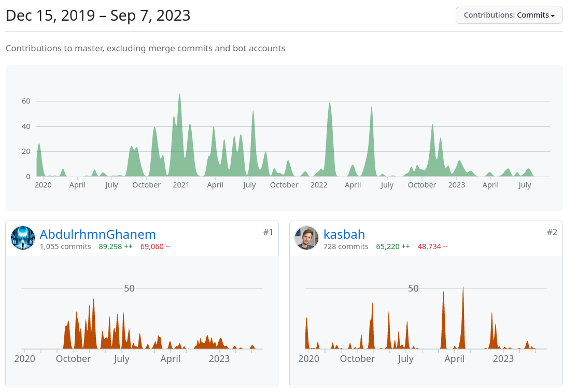The height and width of the screenshot is (392, 577).
Task: Open the Contributions: Commits dropdown
Action: click(x=509, y=16)
